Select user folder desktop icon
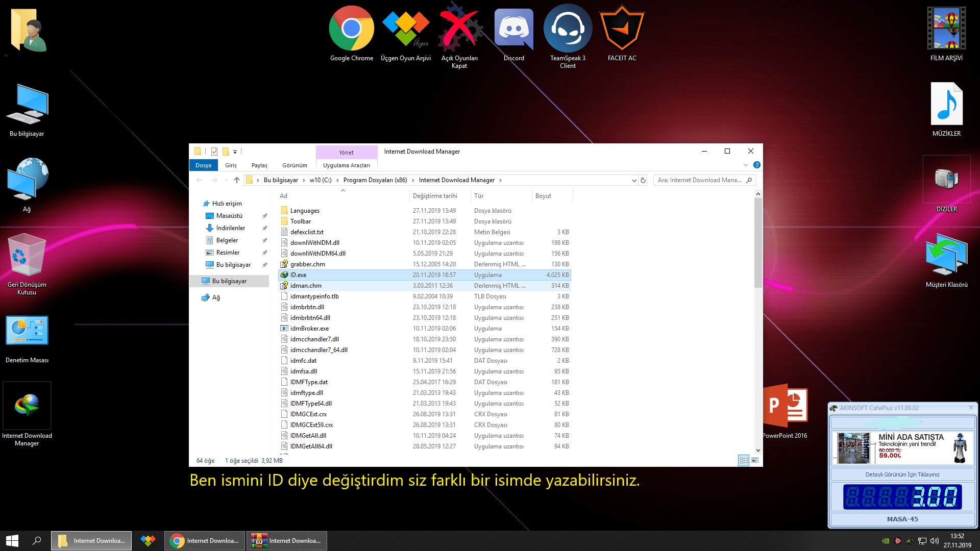980x551 pixels. point(28,30)
